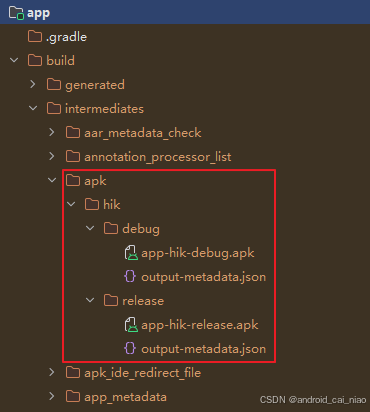Screen dimensions: 370x412
Task: Click the intermediates folder icon
Action: [54, 109]
